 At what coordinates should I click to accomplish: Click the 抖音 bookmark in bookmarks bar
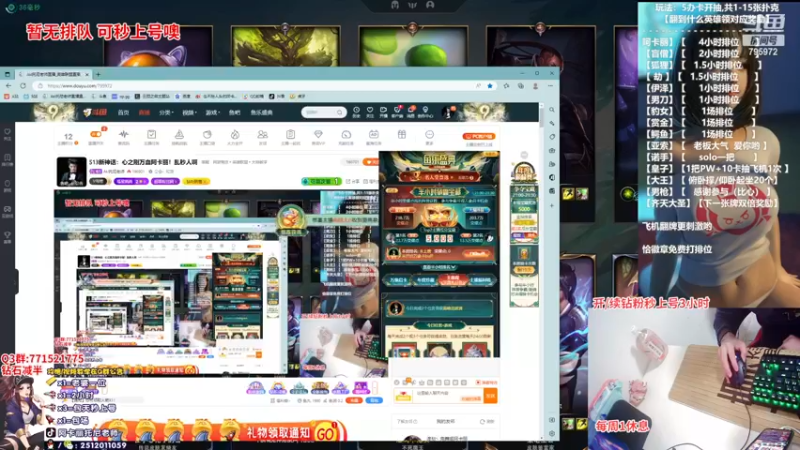click(x=278, y=96)
